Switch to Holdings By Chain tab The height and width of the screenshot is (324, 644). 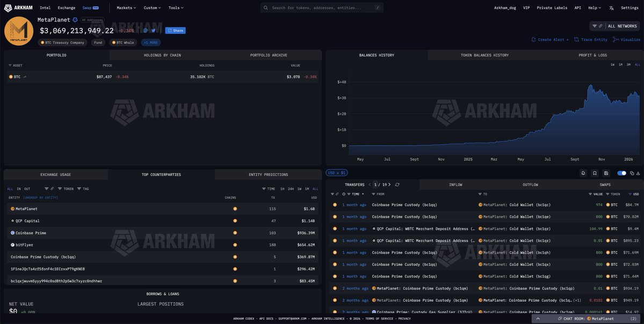pyautogui.click(x=162, y=55)
